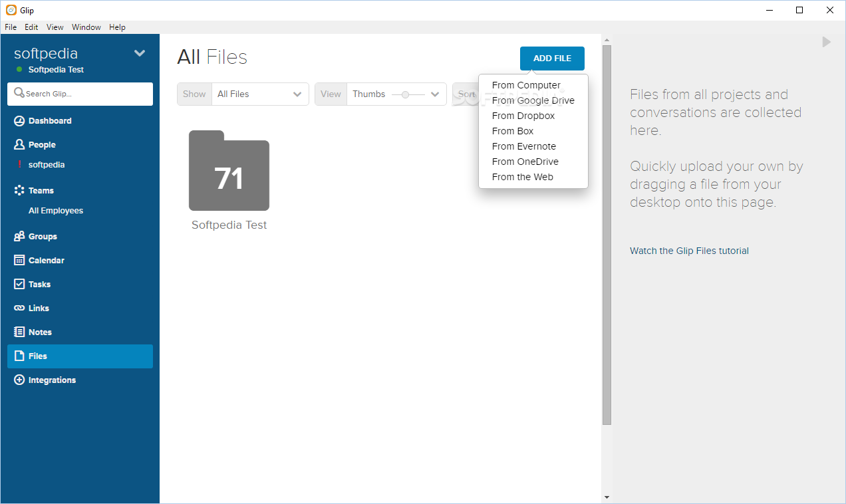Choose From Google Drive option
Image resolution: width=846 pixels, height=504 pixels.
533,100
